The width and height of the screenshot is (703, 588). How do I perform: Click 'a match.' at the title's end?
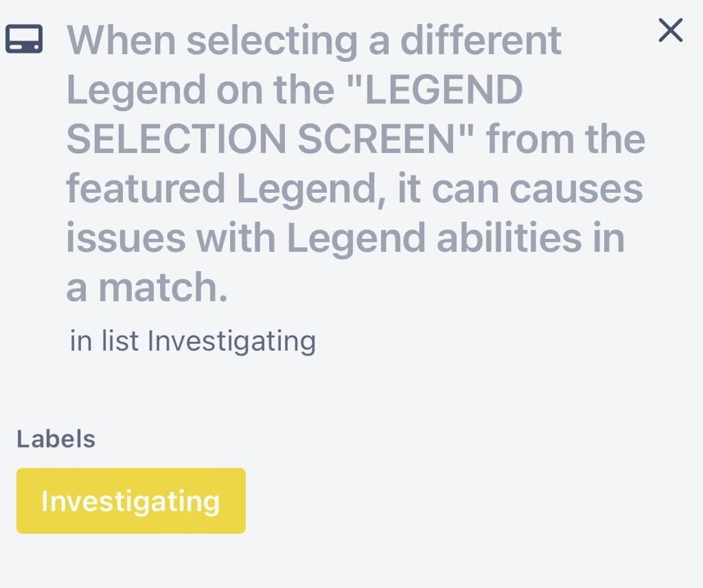[146, 288]
